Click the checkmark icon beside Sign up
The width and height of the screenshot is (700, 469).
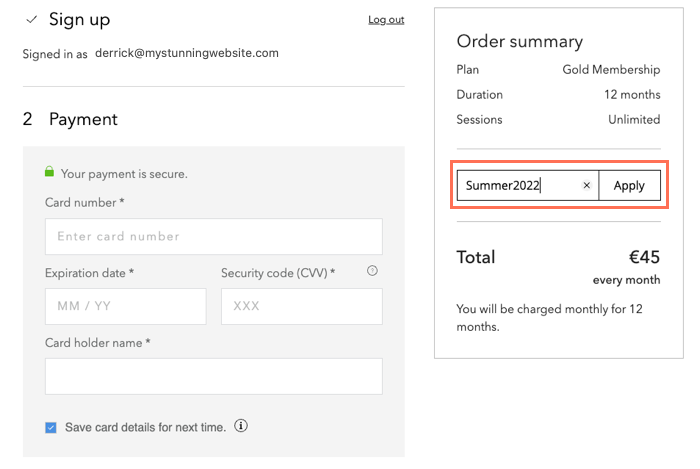point(32,20)
